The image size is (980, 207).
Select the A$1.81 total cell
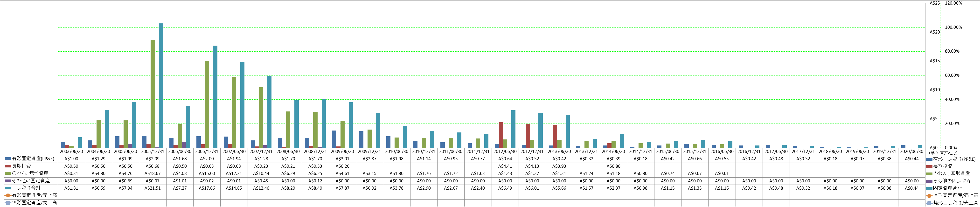pos(71,188)
